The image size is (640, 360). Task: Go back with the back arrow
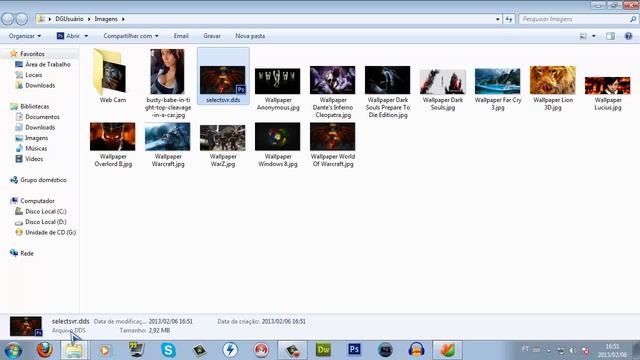(8, 19)
